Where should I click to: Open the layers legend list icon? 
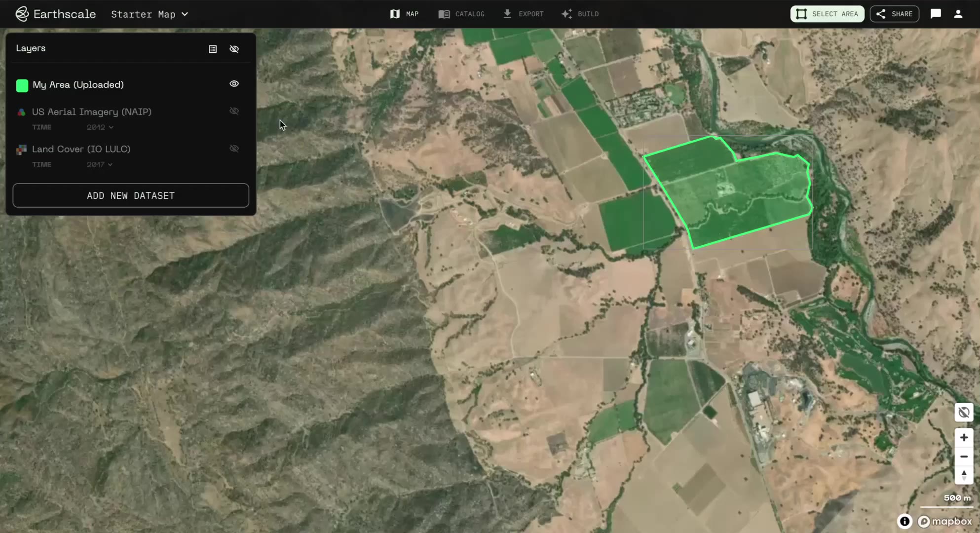(x=213, y=49)
